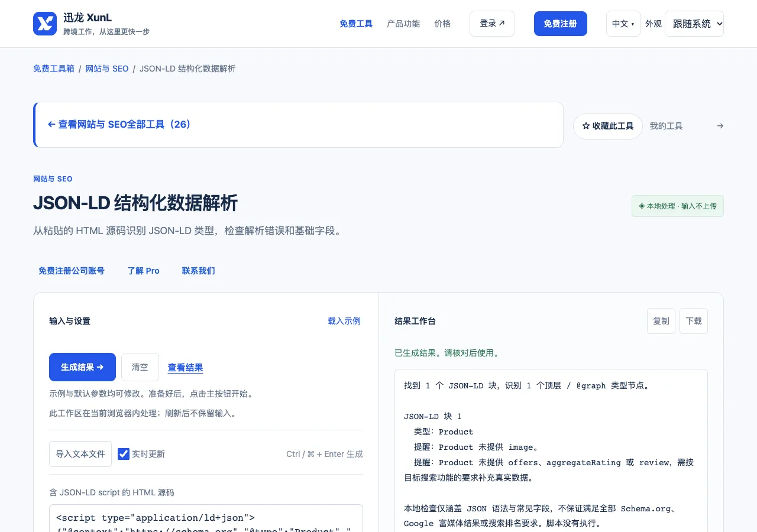Click into the HTML source textarea

pos(206,518)
